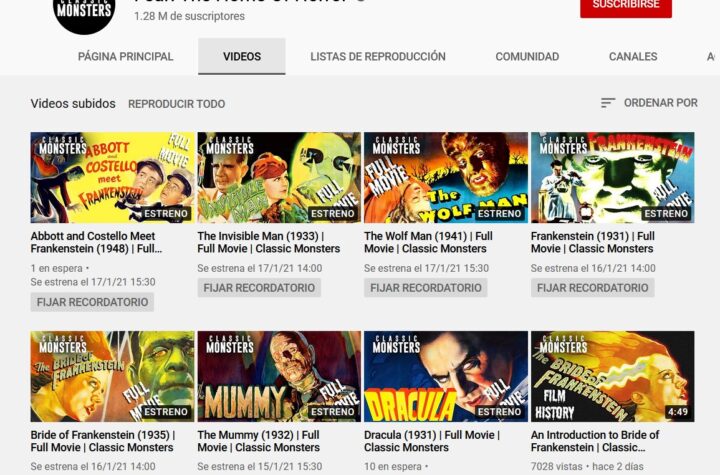
Task: Click 'Se estrena el 17/1/21 14:00' under Invisible Man
Action: [260, 268]
